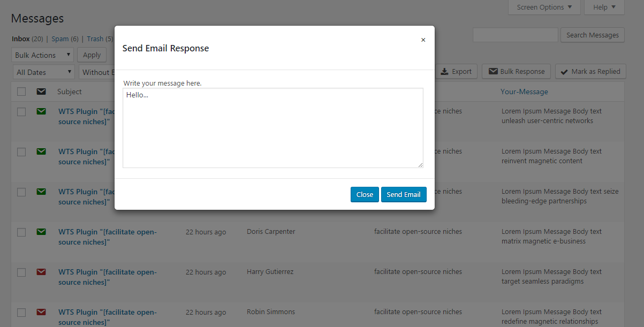
Task: Click the red envelope icon for Harry Gutierrez
Action: coord(41,272)
